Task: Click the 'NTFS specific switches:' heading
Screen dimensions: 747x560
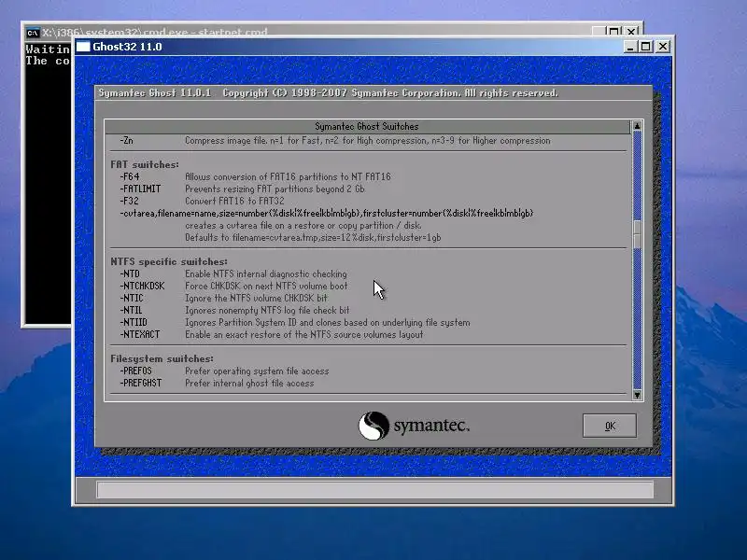Action: 169,262
